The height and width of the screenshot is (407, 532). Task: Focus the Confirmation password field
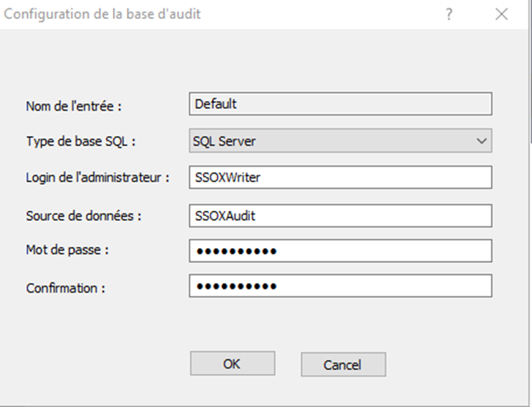tap(341, 286)
